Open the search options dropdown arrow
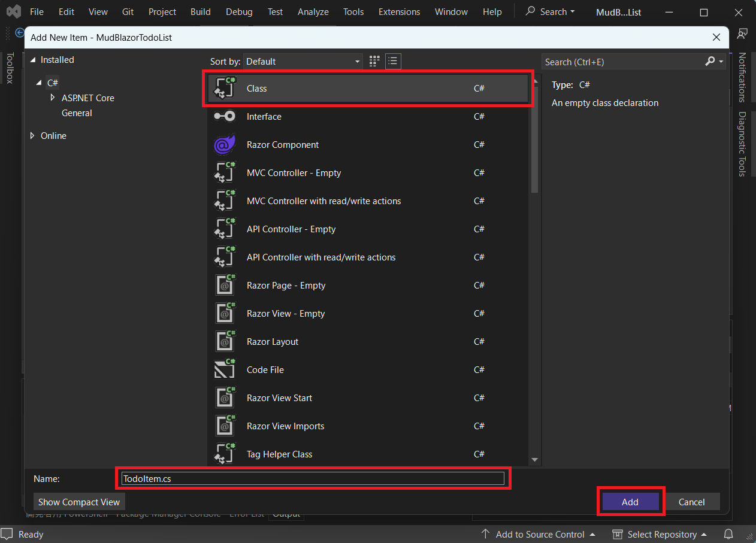756x543 pixels. [721, 62]
